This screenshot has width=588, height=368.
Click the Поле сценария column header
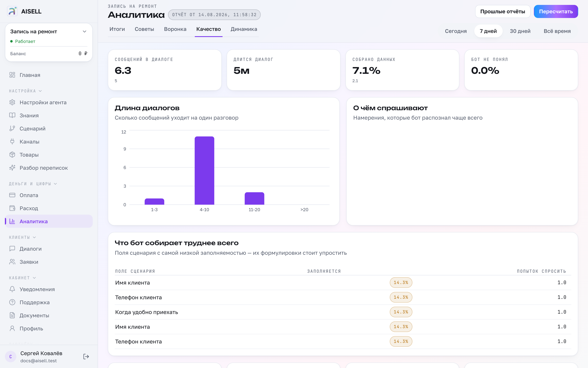[135, 271]
